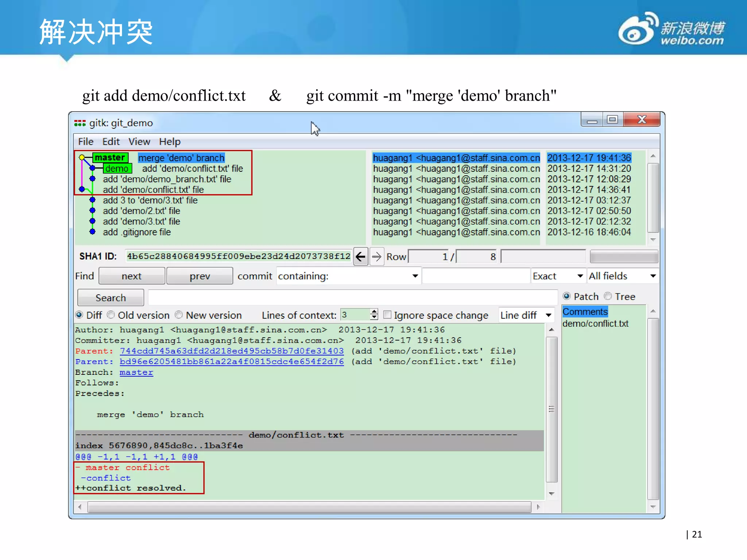The width and height of the screenshot is (747, 560).
Task: Click the gitk window title icon
Action: click(80, 123)
